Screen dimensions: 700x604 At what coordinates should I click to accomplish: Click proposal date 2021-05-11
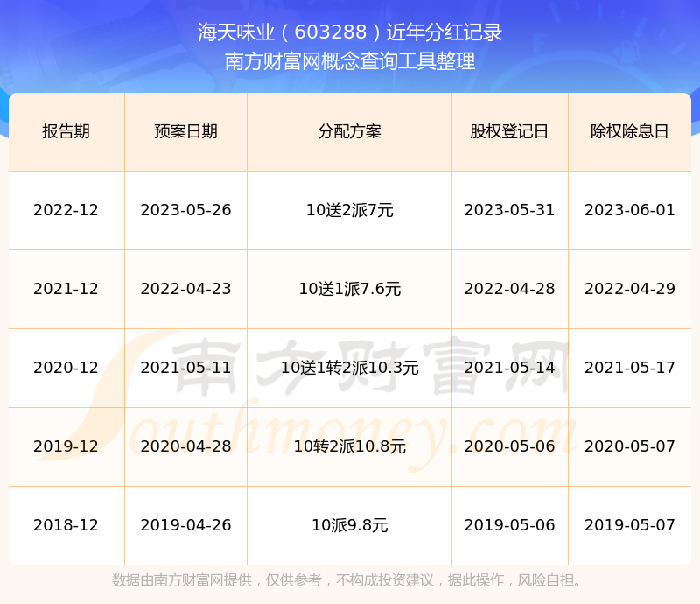pyautogui.click(x=185, y=368)
